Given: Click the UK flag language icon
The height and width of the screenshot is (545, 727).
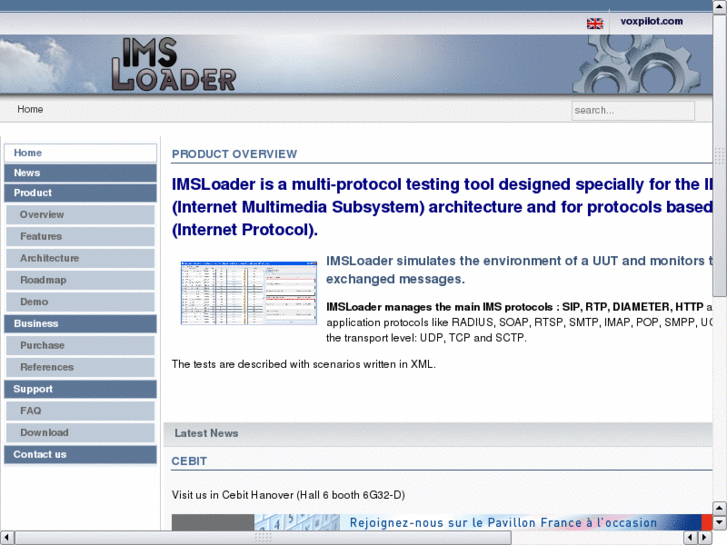Looking at the screenshot, I should point(595,23).
